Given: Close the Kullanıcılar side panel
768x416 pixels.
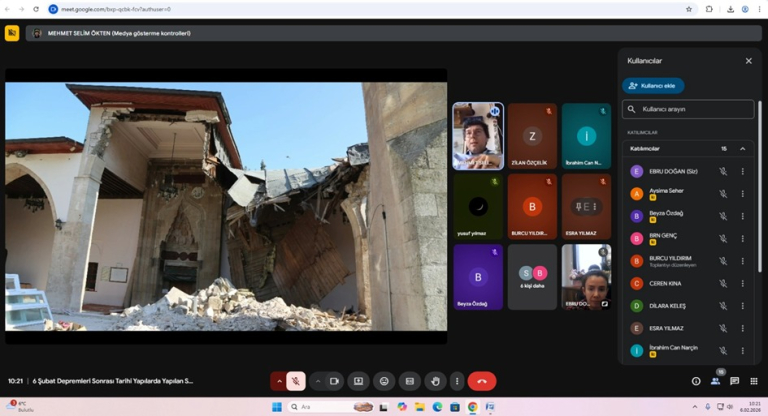Looking at the screenshot, I should pyautogui.click(x=748, y=61).
